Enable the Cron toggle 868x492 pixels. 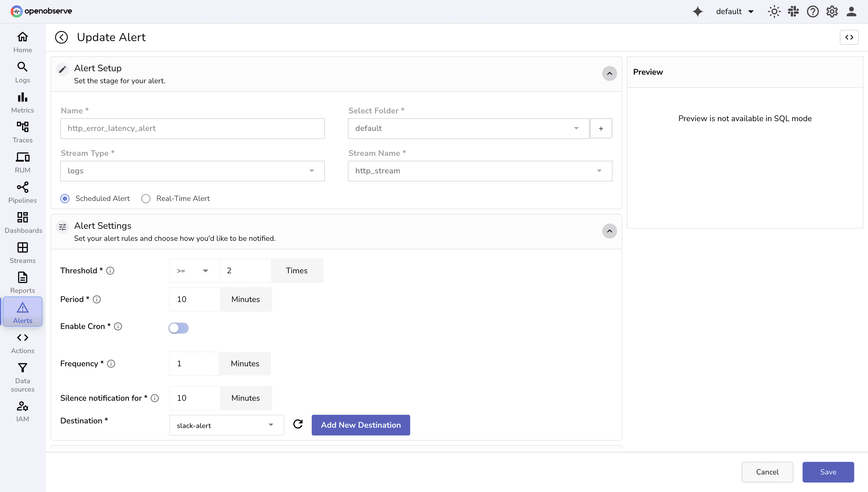point(179,328)
